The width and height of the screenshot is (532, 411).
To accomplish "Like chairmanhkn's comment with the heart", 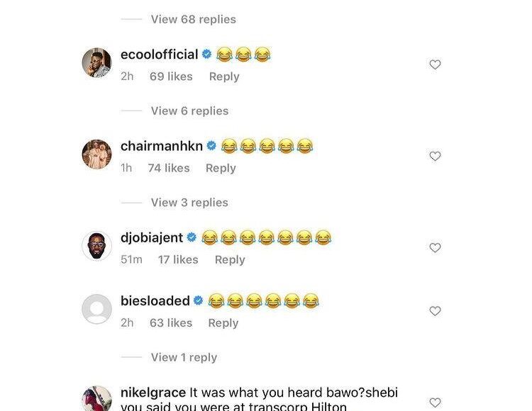I will point(436,156).
